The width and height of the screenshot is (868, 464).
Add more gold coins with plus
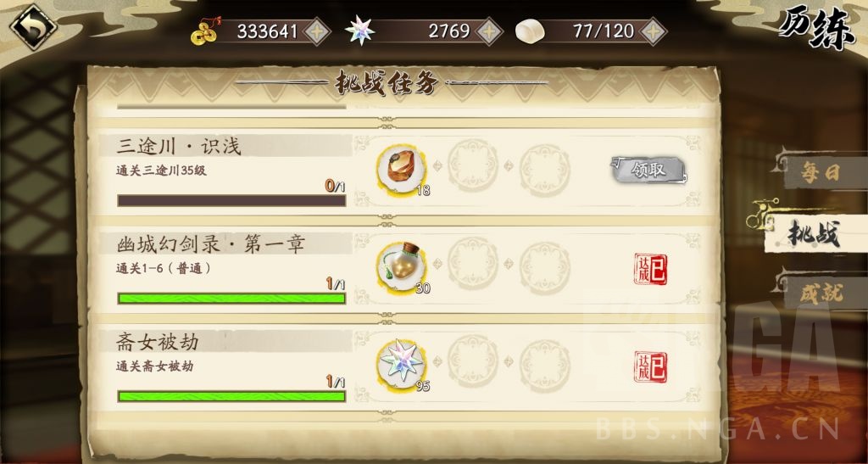[x=317, y=31]
